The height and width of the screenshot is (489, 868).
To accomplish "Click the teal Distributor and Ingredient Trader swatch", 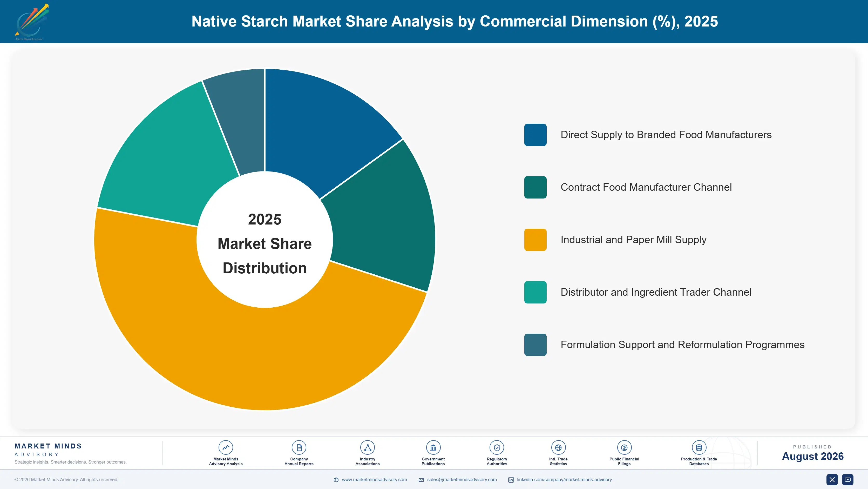I will [x=535, y=292].
